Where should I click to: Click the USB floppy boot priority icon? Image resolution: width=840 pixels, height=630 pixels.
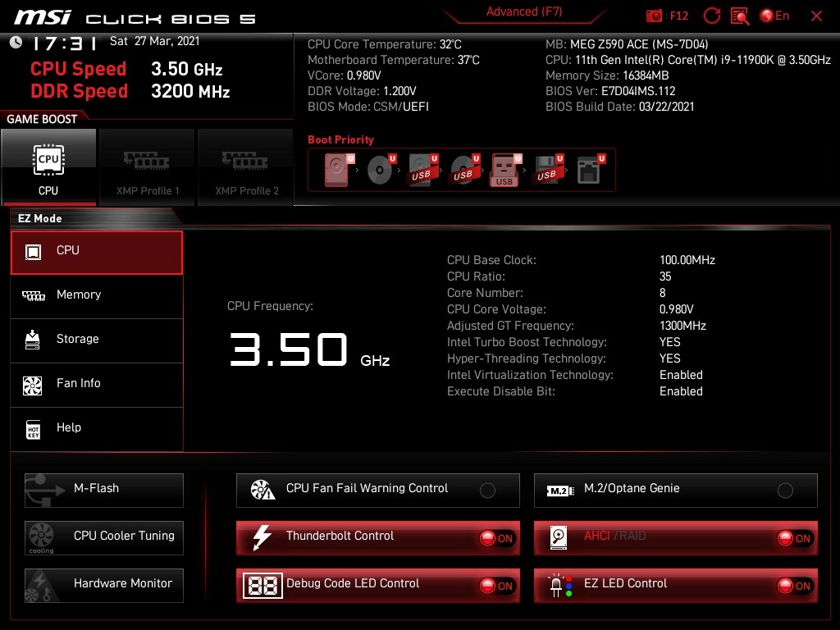[548, 170]
